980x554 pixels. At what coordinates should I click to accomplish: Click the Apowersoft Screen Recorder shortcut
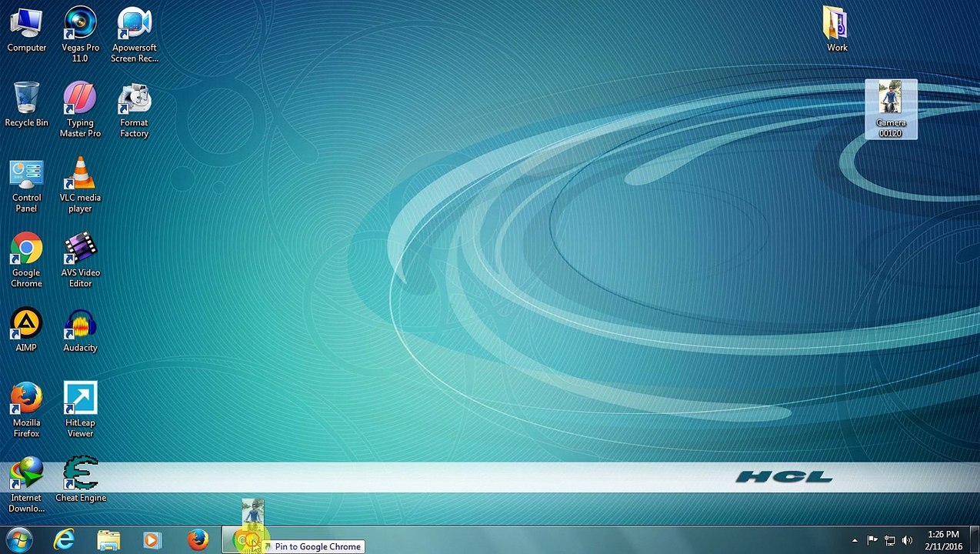(x=134, y=35)
